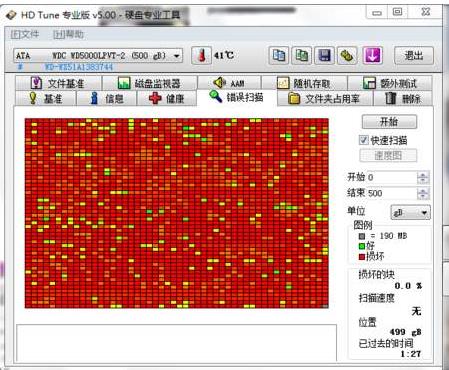The width and height of the screenshot is (449, 370).
Task: Click the 退出 button
Action: 414,55
